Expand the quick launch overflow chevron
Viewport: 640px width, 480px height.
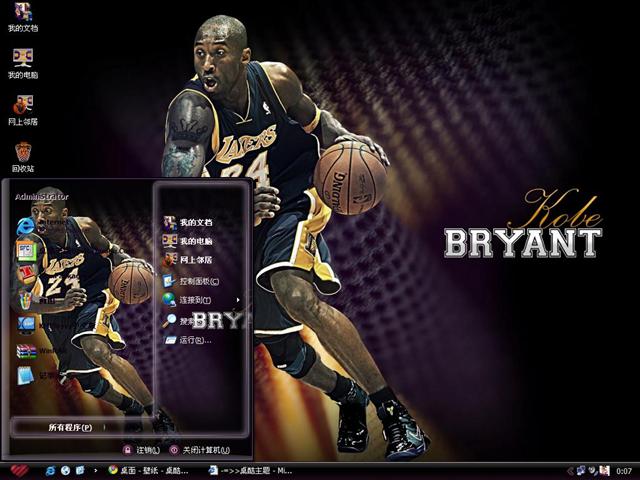(x=96, y=471)
